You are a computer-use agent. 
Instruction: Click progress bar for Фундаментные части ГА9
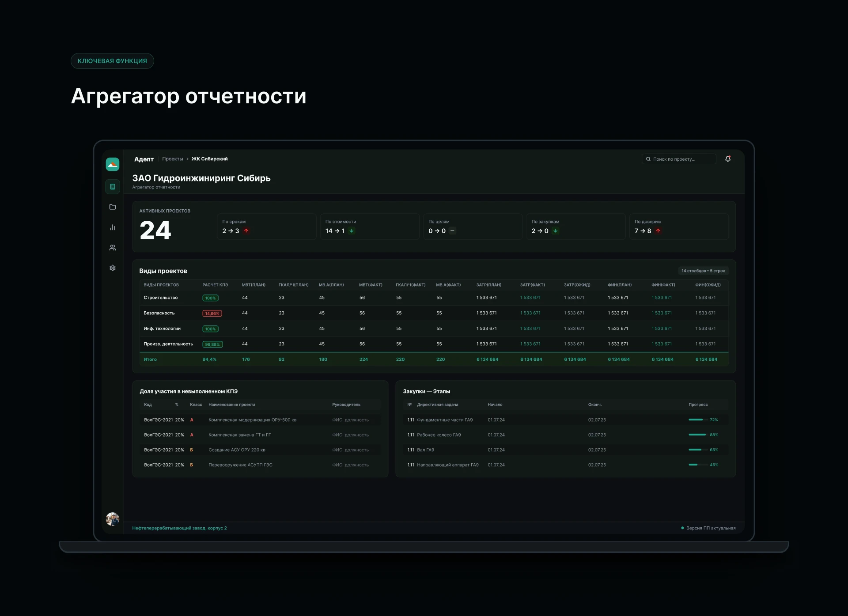click(698, 420)
